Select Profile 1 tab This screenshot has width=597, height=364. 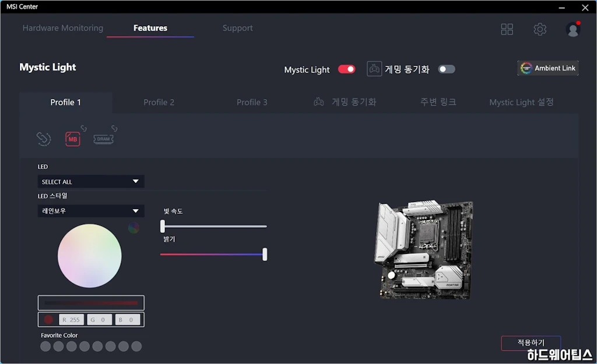click(65, 103)
